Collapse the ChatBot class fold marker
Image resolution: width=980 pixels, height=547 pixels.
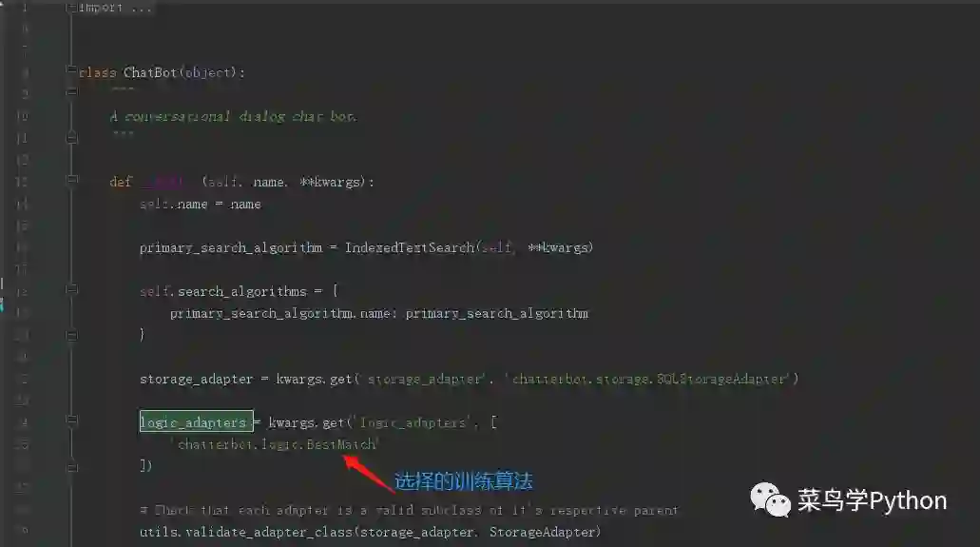click(71, 69)
